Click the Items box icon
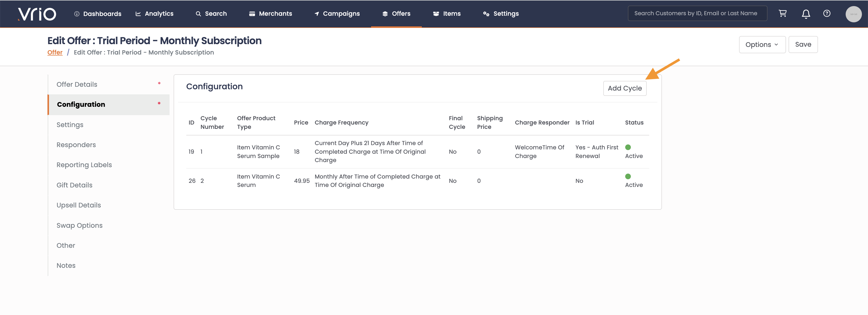This screenshot has height=315, width=868. pyautogui.click(x=436, y=14)
